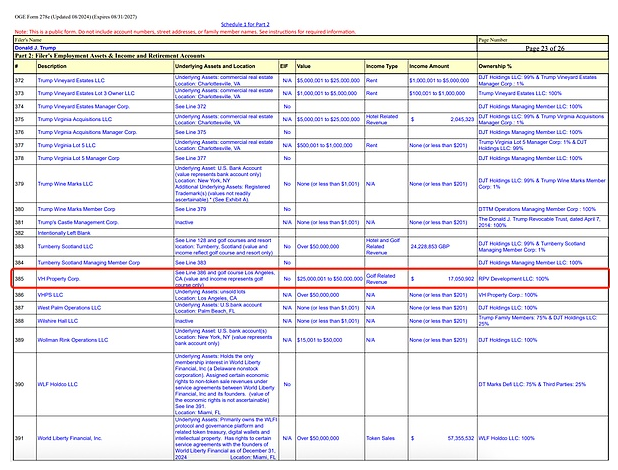
Task: Click row number 391
Action: point(20,438)
